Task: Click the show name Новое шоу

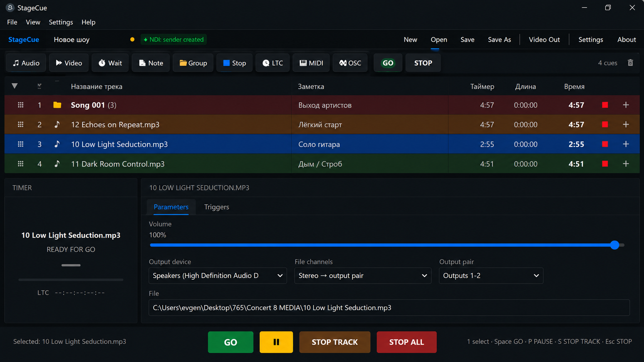Action: point(72,40)
